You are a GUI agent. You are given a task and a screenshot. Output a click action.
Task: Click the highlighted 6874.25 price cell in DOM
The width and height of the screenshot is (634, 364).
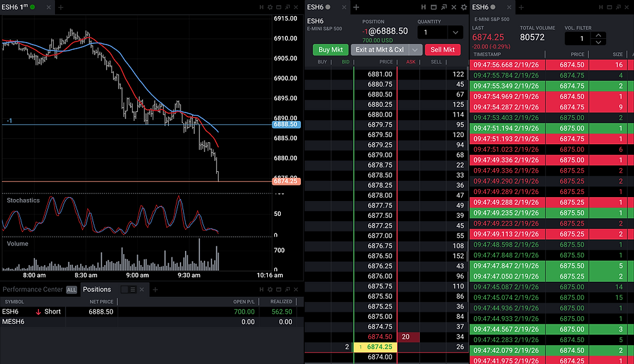(375, 347)
